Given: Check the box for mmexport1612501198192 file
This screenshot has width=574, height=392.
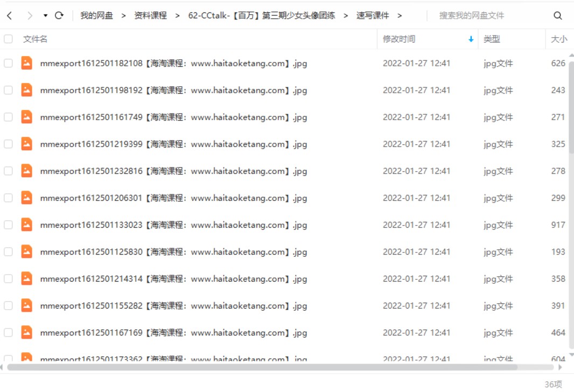Looking at the screenshot, I should click(x=8, y=90).
